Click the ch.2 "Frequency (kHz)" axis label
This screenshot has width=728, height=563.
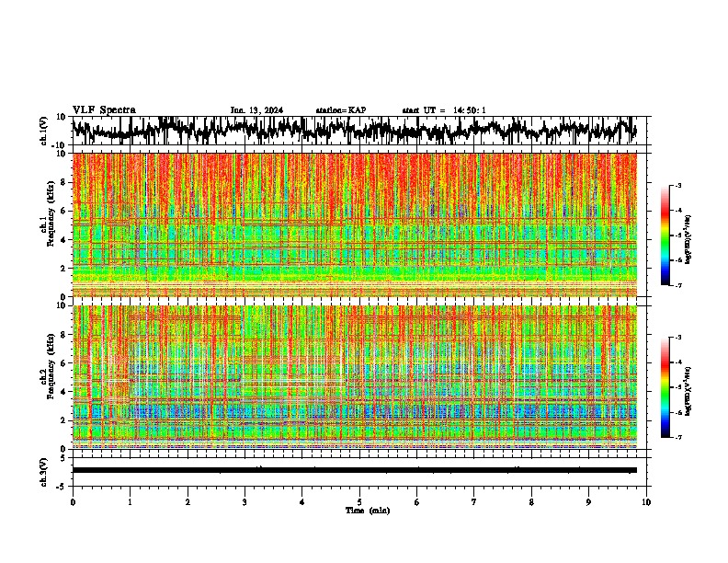[51, 365]
